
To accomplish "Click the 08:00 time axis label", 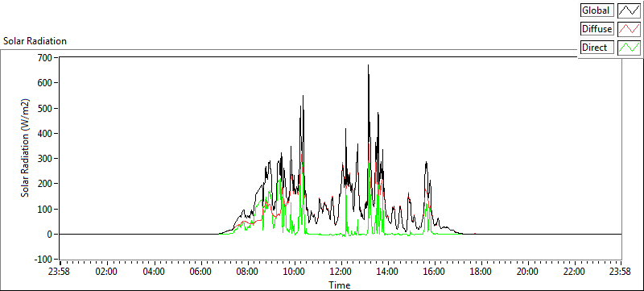I will point(247,272).
